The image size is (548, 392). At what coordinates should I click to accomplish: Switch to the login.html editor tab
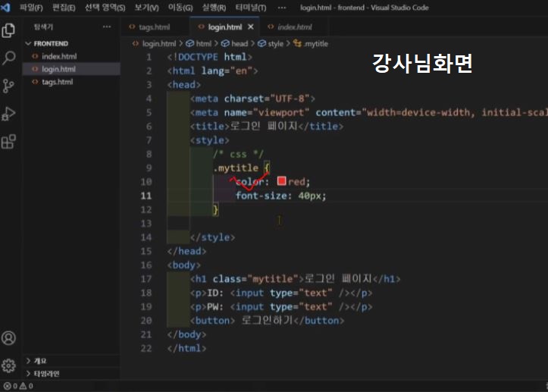pyautogui.click(x=224, y=27)
